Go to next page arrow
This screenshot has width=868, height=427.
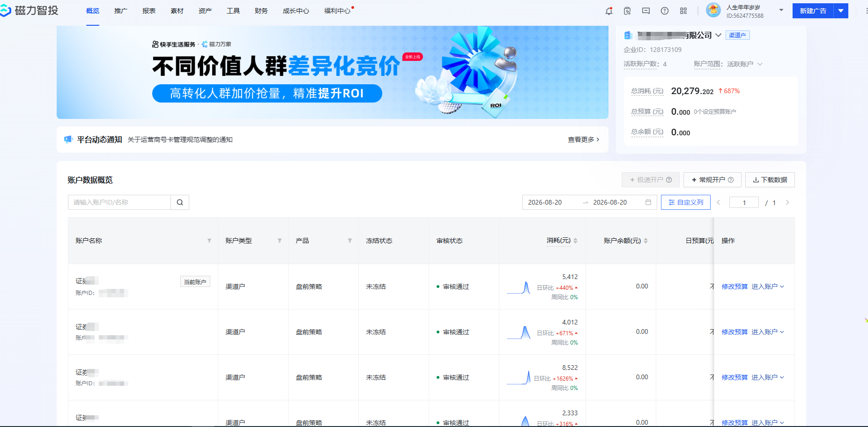point(787,202)
